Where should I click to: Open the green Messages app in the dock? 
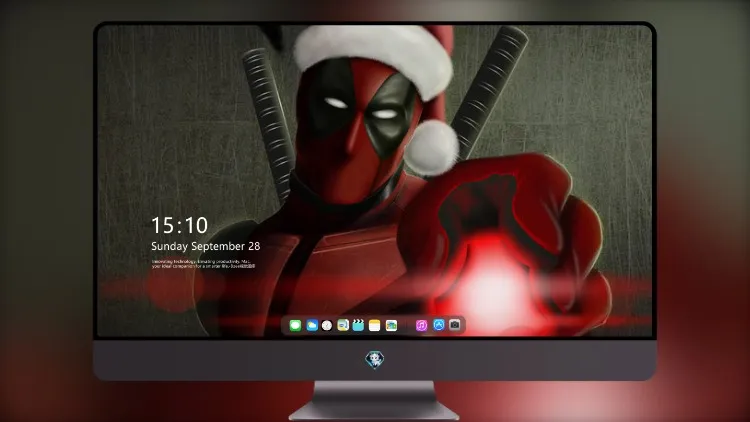point(295,326)
